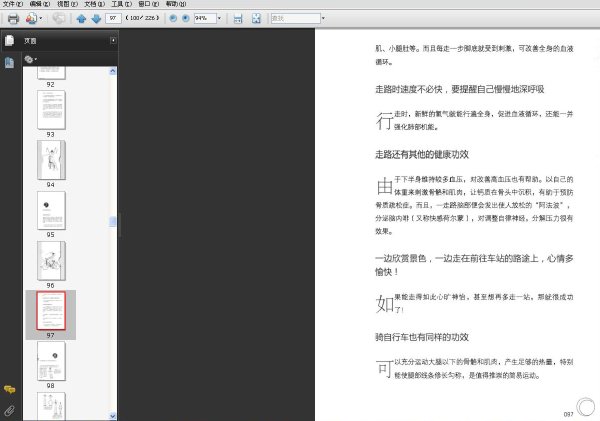
Task: Open the 文档 (Document) menu
Action: pos(95,4)
